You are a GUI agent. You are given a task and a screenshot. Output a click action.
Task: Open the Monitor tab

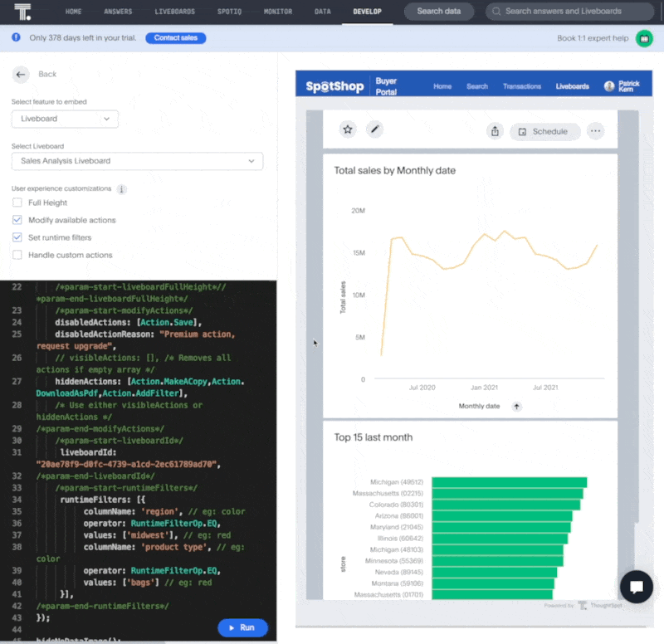coord(278,12)
